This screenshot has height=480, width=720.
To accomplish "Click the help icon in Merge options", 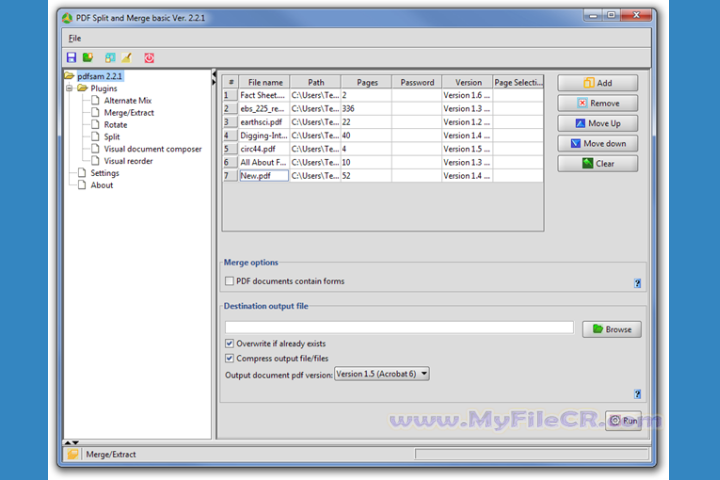I will pos(637,283).
